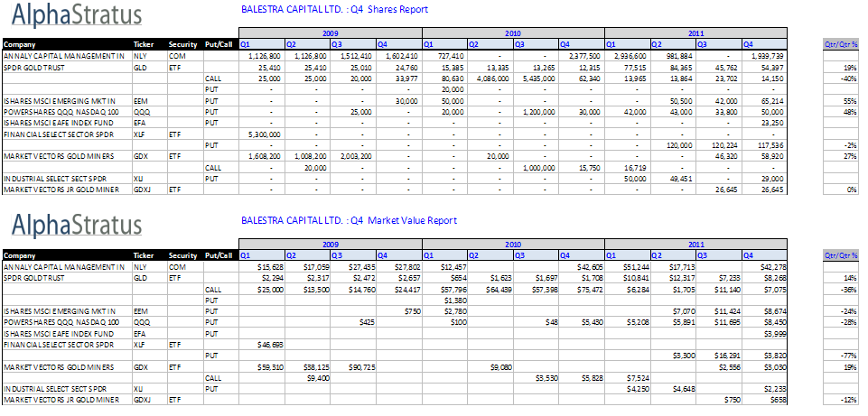
Task: Select the 65,214 EEM put cell
Action: 764,101
